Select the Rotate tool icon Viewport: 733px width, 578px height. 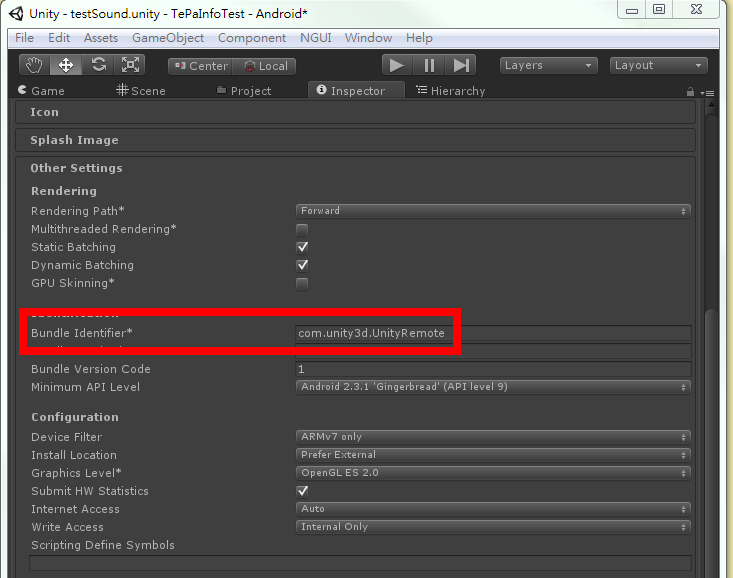(x=98, y=65)
